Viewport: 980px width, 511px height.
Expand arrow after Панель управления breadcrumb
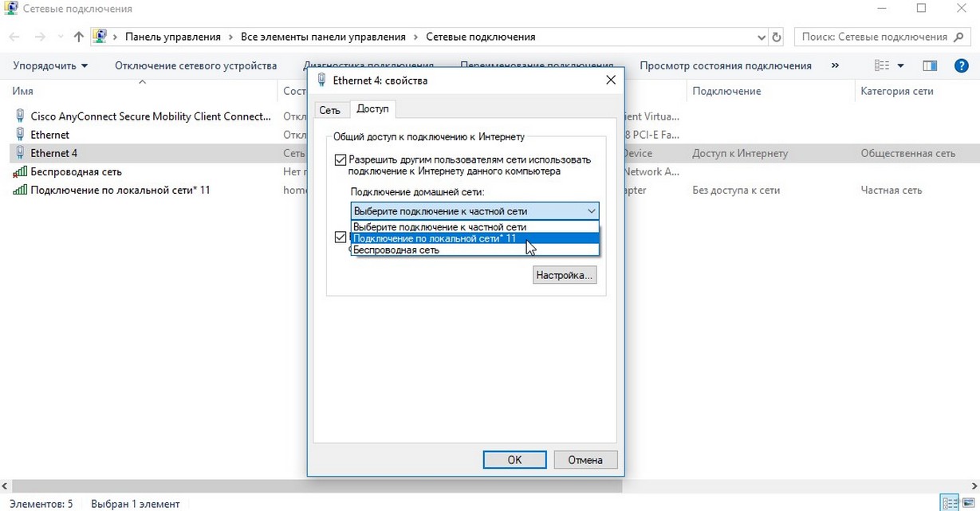(x=230, y=37)
